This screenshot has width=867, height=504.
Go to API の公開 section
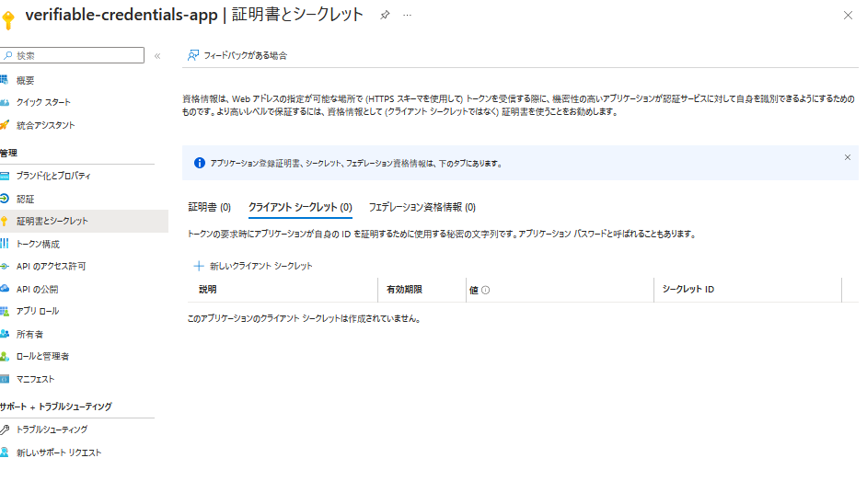(37, 289)
